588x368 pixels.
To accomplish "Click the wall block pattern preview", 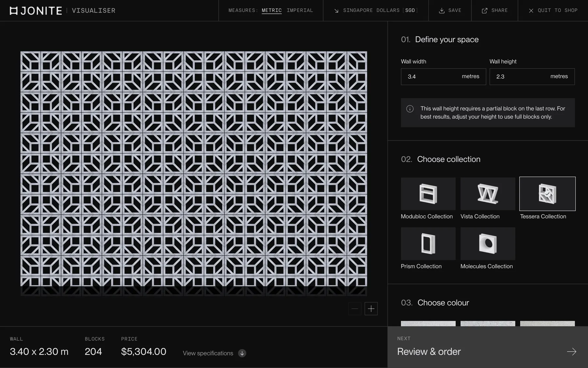I will [x=194, y=173].
